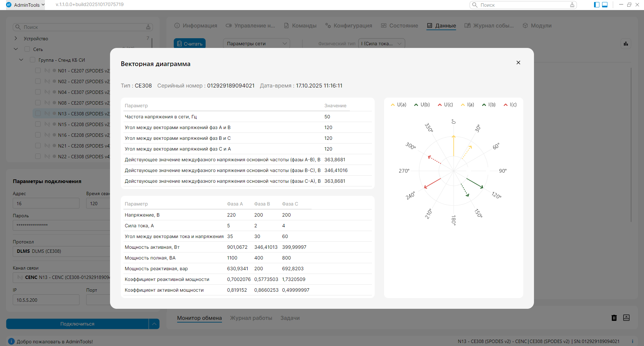Click the export icon beside trash
The height and width of the screenshot is (346, 644).
click(x=626, y=318)
